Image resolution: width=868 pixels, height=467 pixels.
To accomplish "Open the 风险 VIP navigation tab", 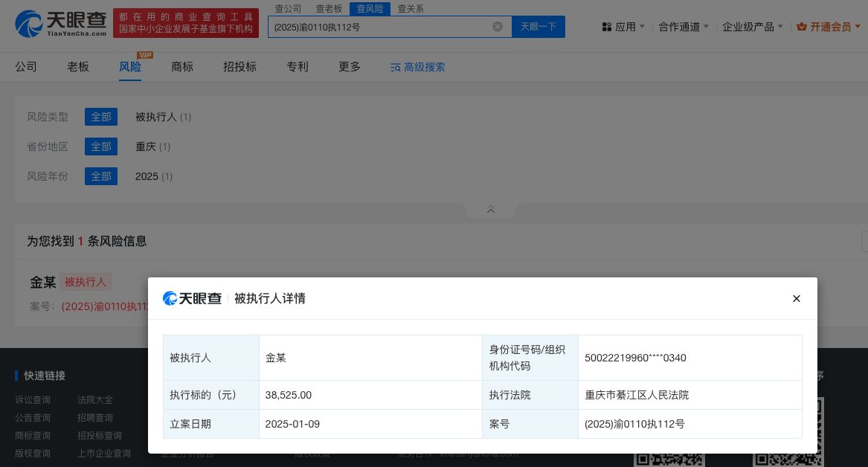I will pos(130,67).
